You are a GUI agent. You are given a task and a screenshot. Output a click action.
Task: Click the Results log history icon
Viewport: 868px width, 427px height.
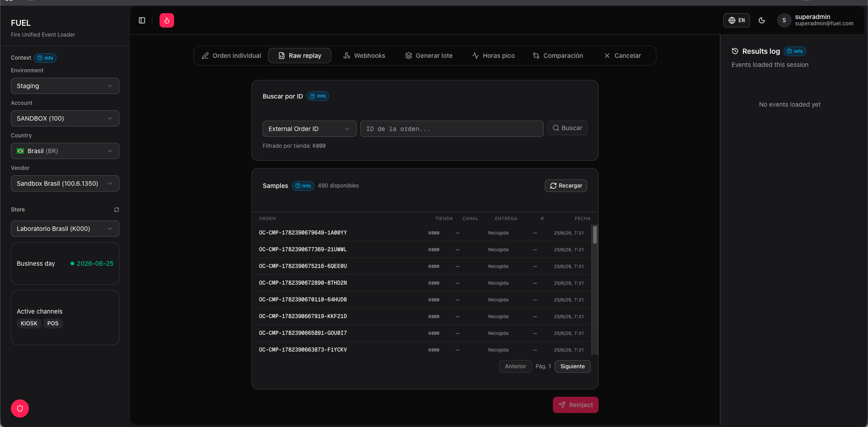pos(735,51)
